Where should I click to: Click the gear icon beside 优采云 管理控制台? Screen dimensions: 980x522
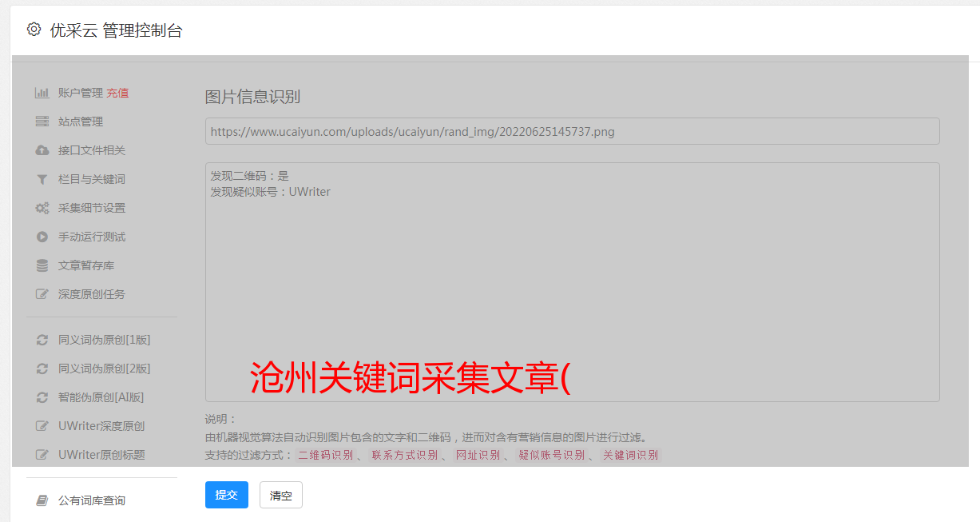coord(34,30)
